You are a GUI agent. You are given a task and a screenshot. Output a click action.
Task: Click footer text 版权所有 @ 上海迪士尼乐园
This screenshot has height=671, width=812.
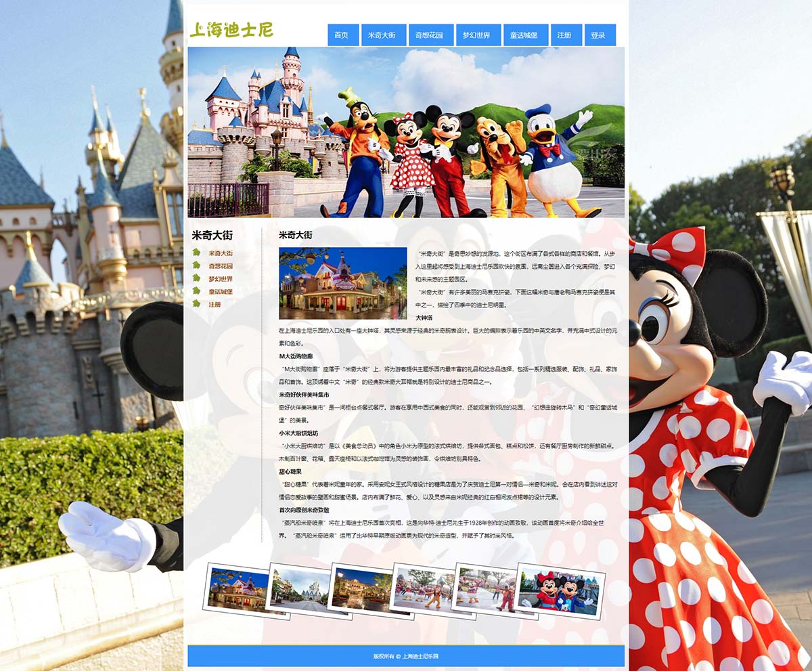[406, 656]
